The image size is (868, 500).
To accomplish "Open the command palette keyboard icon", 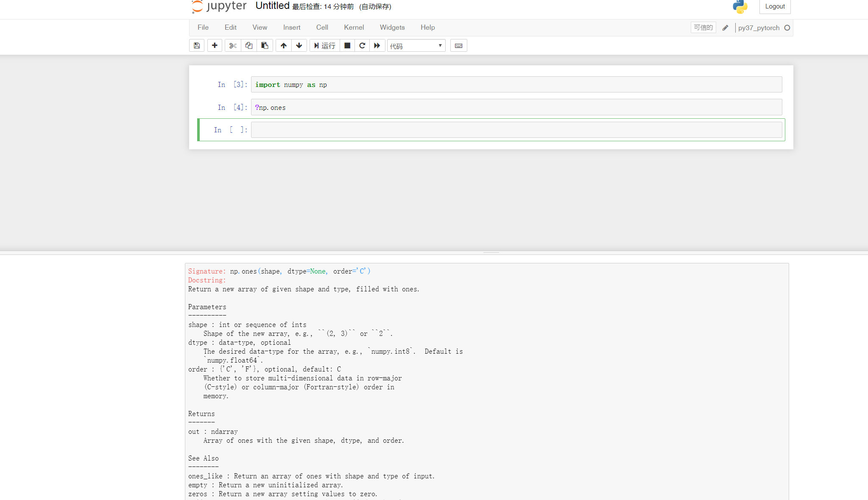I will [458, 45].
